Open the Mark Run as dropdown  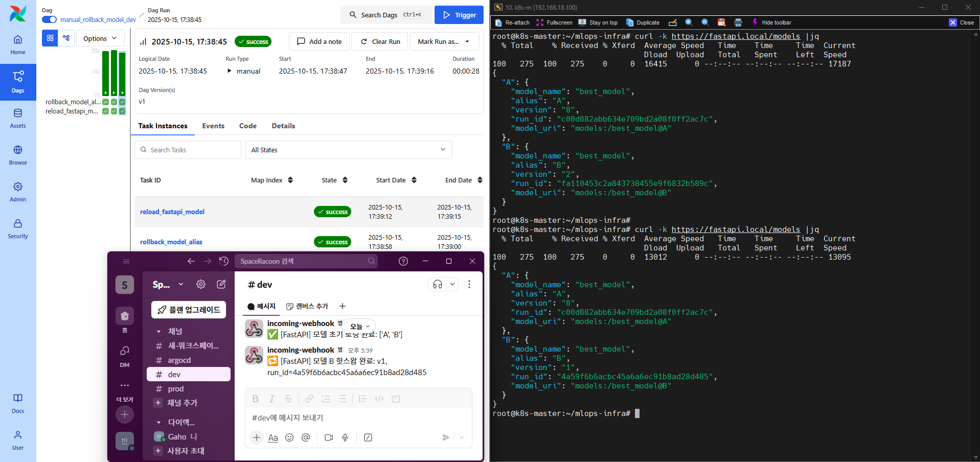click(444, 41)
